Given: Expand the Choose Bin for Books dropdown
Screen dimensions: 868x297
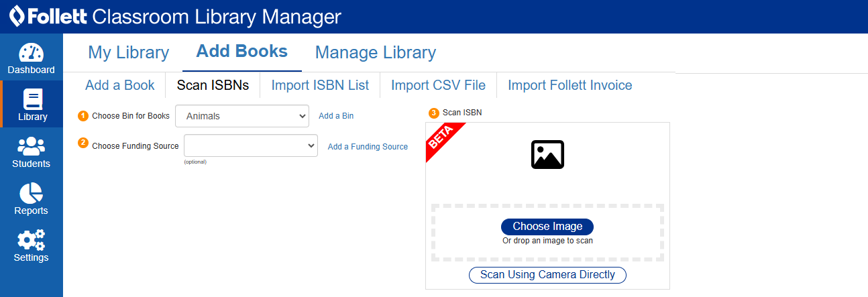Looking at the screenshot, I should (241, 116).
